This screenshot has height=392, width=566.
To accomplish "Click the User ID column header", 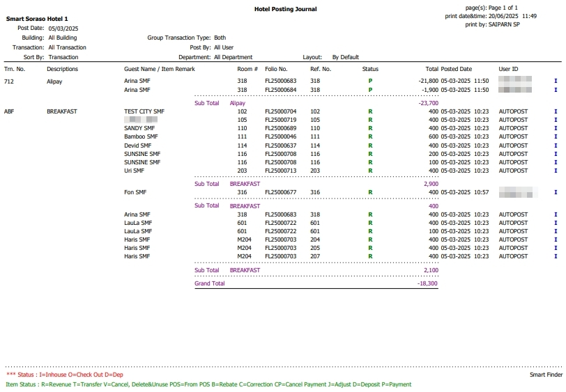I will tap(509, 69).
